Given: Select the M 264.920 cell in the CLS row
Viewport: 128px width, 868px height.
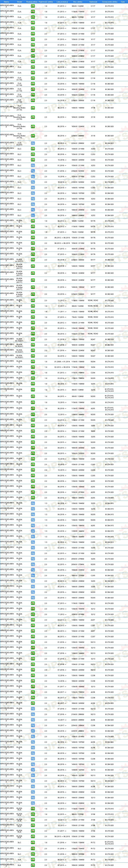Looking at the screenshot, I should [110, 143].
